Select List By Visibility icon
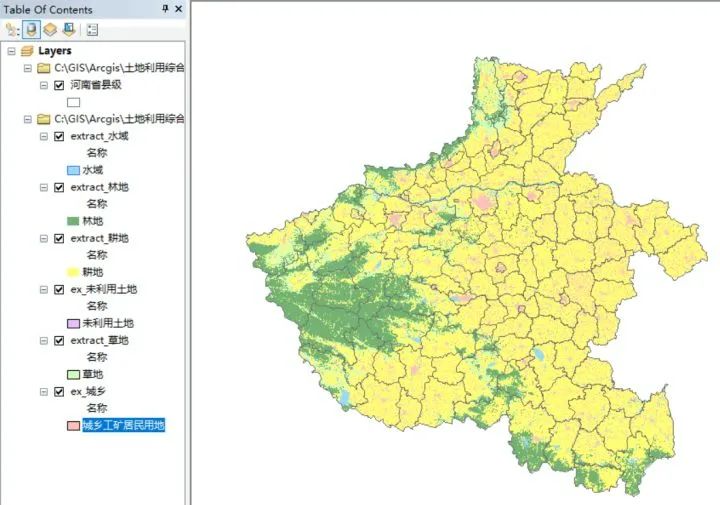The height and width of the screenshot is (505, 720). tap(50, 30)
